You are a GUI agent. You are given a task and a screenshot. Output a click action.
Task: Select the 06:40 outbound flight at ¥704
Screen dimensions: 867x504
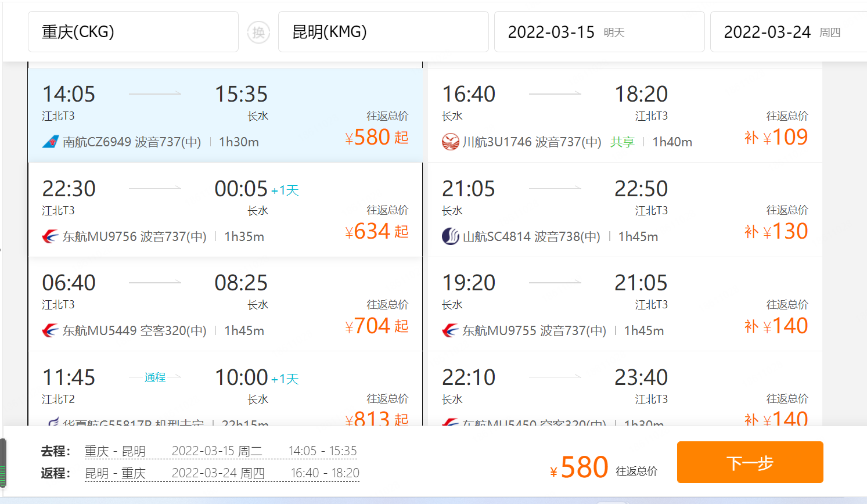tap(225, 304)
